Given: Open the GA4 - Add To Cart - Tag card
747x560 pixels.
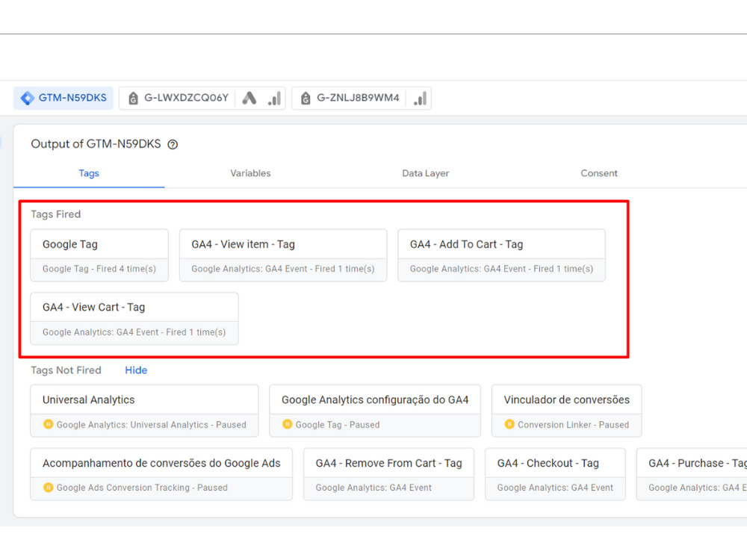Looking at the screenshot, I should pyautogui.click(x=502, y=255).
